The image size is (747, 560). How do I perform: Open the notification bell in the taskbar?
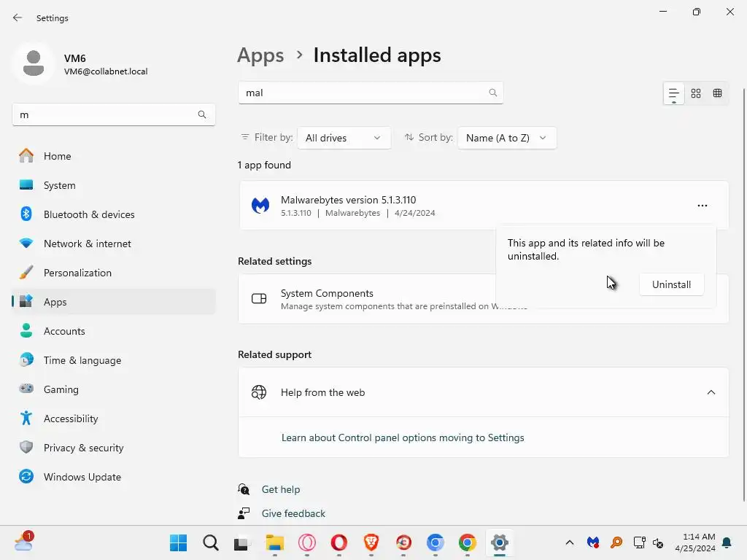coord(727,542)
